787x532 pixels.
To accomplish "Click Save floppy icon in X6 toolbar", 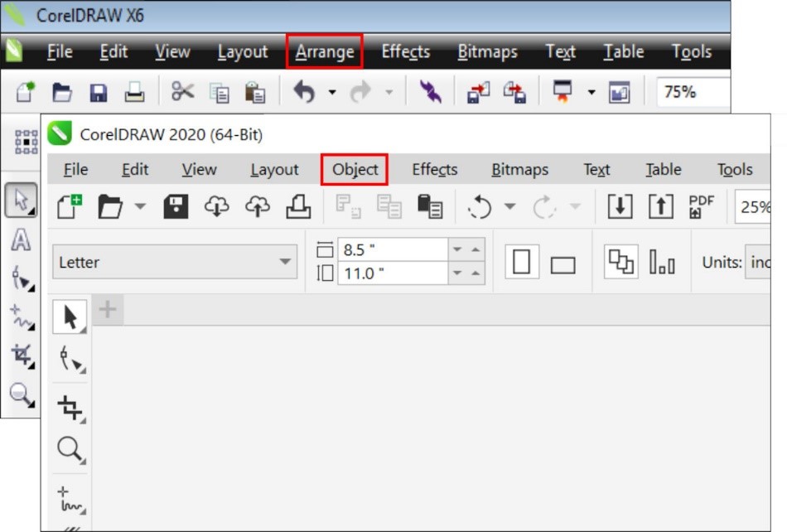I will (x=99, y=93).
